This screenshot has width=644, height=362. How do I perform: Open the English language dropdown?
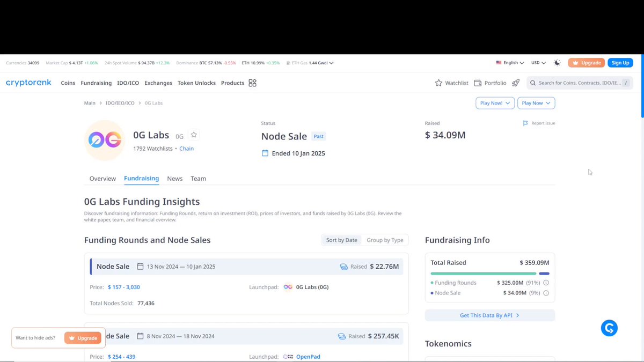coord(510,63)
